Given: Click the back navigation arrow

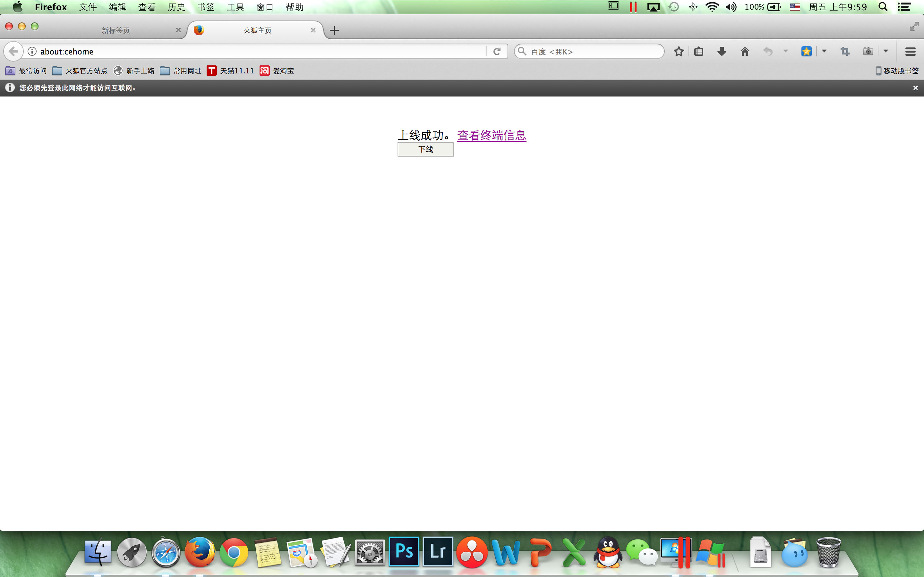Looking at the screenshot, I should (13, 52).
